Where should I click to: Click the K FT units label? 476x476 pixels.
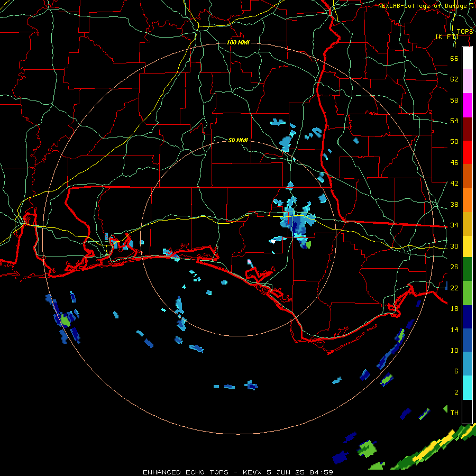447,37
